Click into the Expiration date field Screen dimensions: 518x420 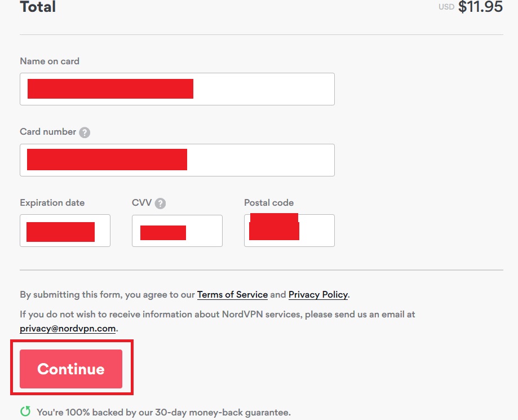(65, 231)
